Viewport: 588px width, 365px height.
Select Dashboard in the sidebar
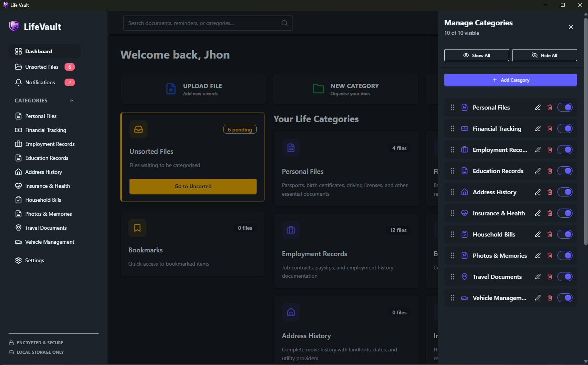coord(39,51)
